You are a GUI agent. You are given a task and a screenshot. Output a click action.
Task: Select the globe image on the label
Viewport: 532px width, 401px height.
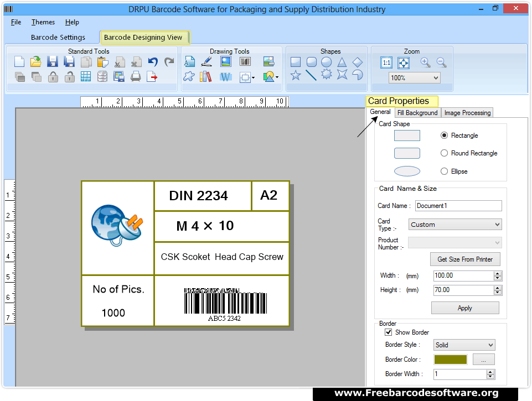pyautogui.click(x=117, y=225)
